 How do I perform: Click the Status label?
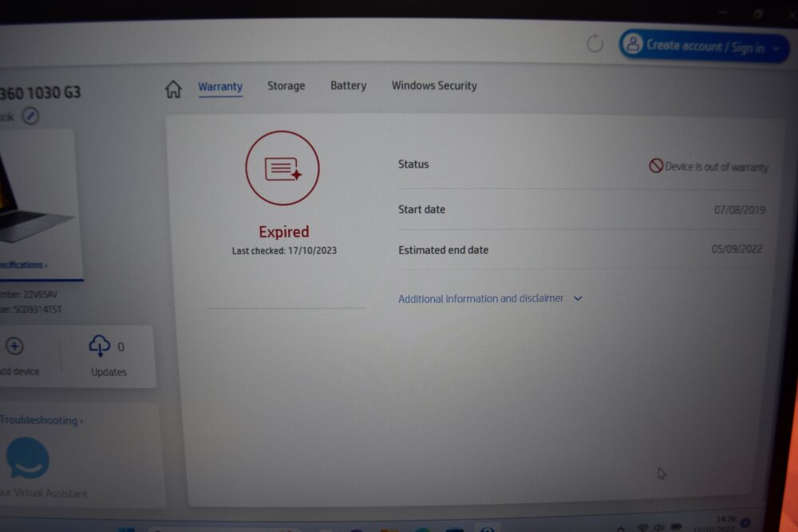tap(413, 164)
